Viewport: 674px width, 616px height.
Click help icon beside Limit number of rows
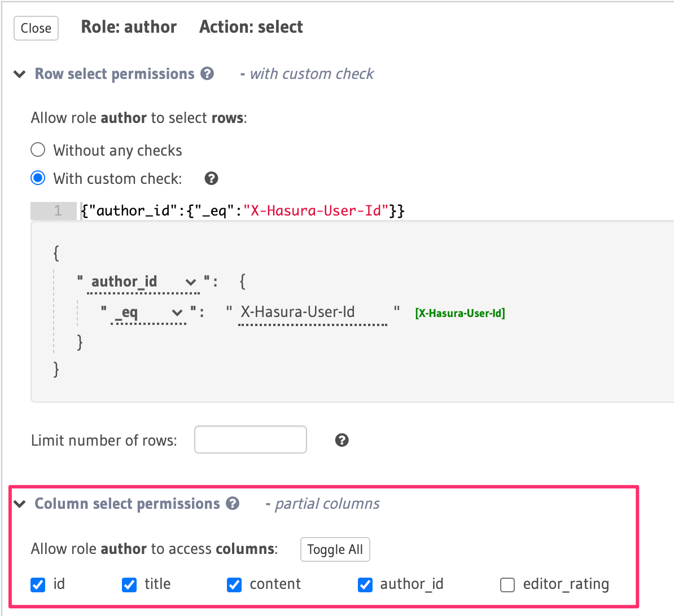click(x=342, y=441)
